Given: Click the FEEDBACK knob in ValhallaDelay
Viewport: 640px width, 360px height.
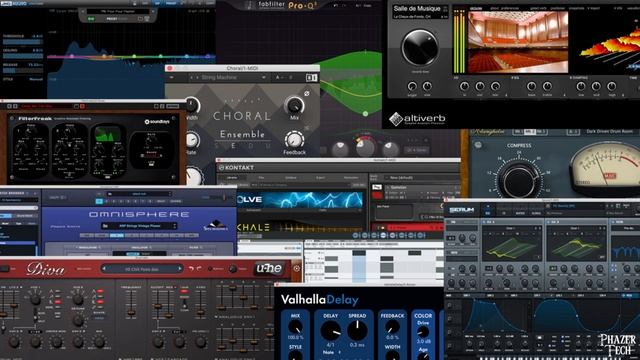Looking at the screenshot, I should pos(392,327).
